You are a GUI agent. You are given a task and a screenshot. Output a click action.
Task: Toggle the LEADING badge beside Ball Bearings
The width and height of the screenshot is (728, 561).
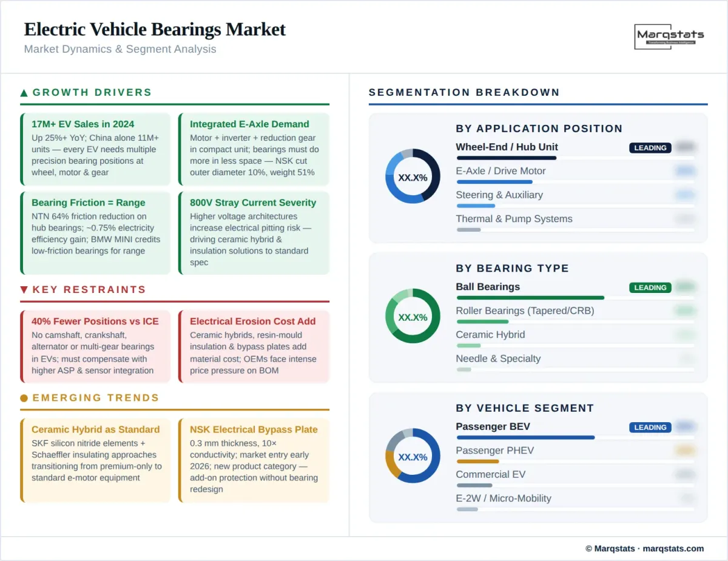point(650,287)
